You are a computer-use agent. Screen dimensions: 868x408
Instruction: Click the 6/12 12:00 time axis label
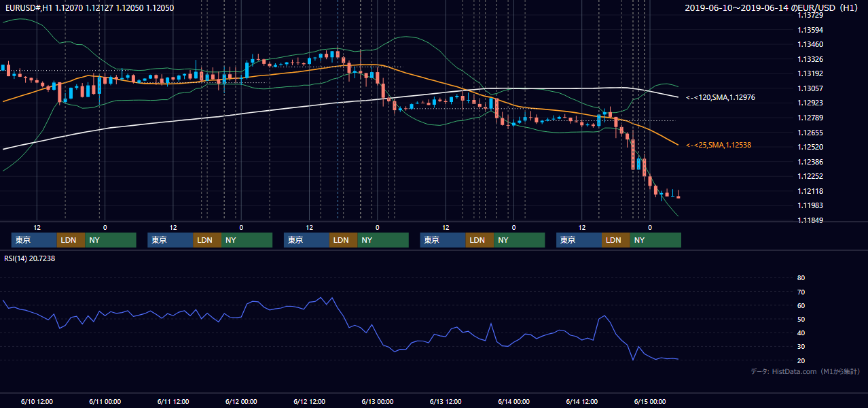[310, 401]
